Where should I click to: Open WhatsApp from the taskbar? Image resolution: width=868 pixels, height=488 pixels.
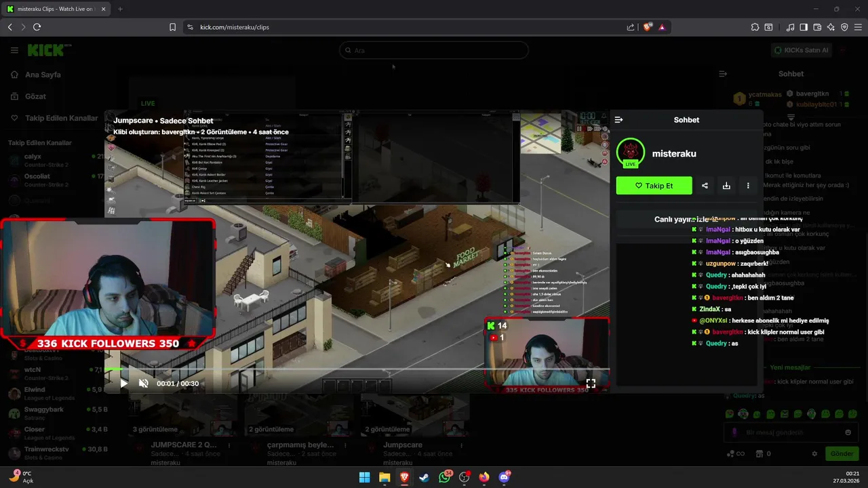[x=444, y=477]
